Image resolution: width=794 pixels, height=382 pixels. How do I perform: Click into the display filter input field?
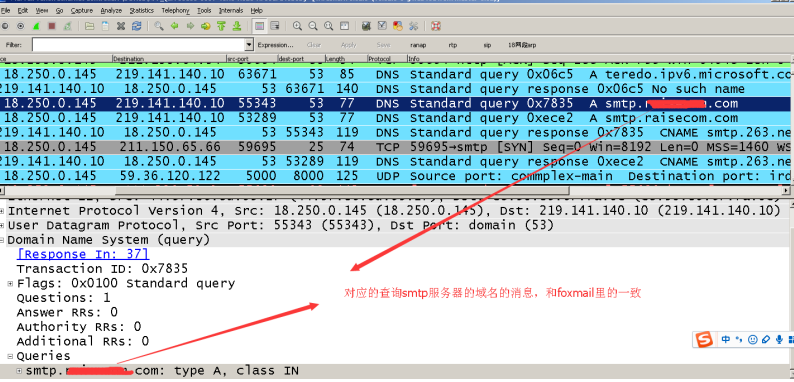(138, 45)
